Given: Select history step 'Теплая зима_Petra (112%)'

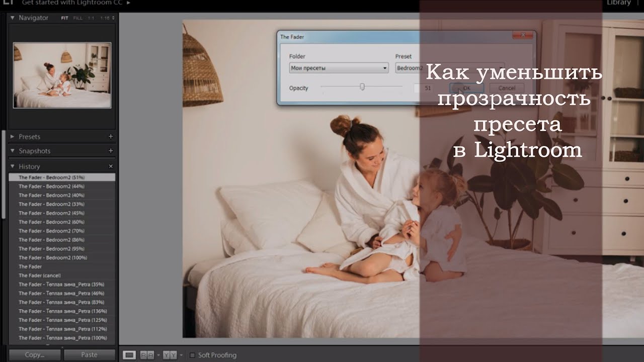Looking at the screenshot, I should point(62,329).
